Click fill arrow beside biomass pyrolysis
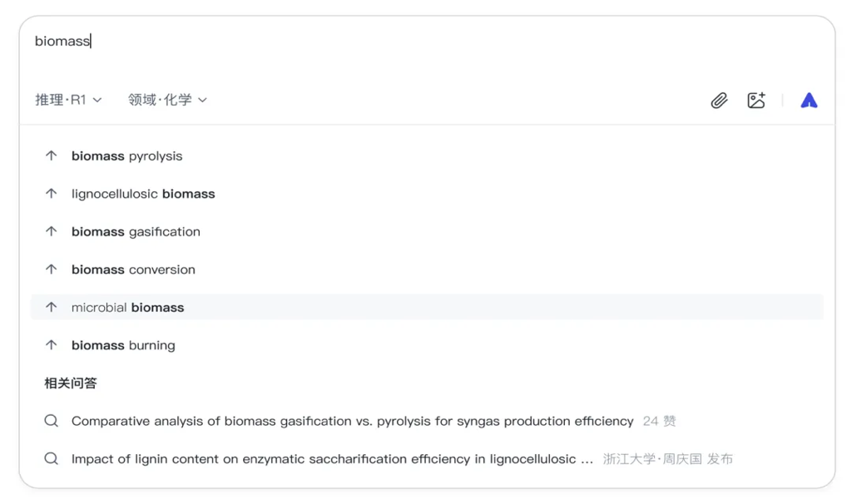 pos(51,156)
